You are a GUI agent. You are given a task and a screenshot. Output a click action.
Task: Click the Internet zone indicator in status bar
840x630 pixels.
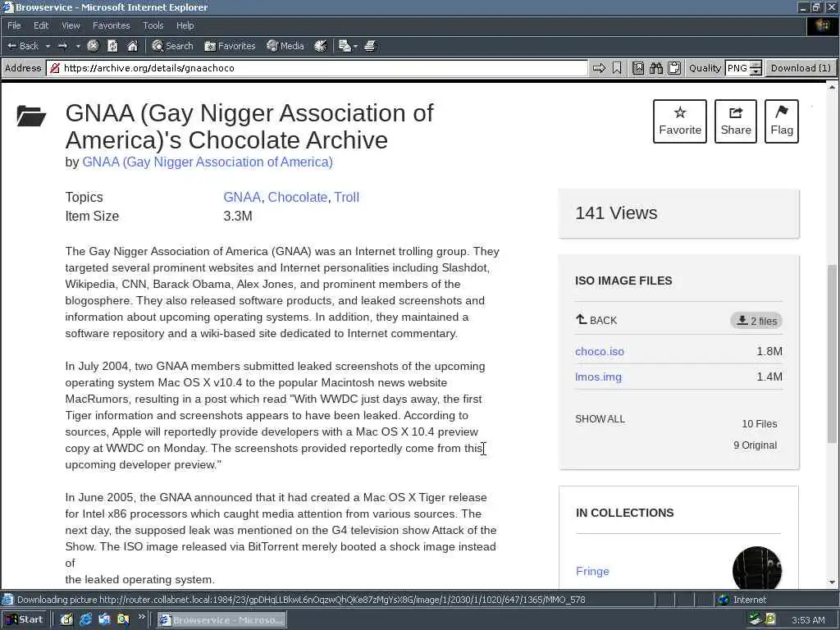click(742, 600)
